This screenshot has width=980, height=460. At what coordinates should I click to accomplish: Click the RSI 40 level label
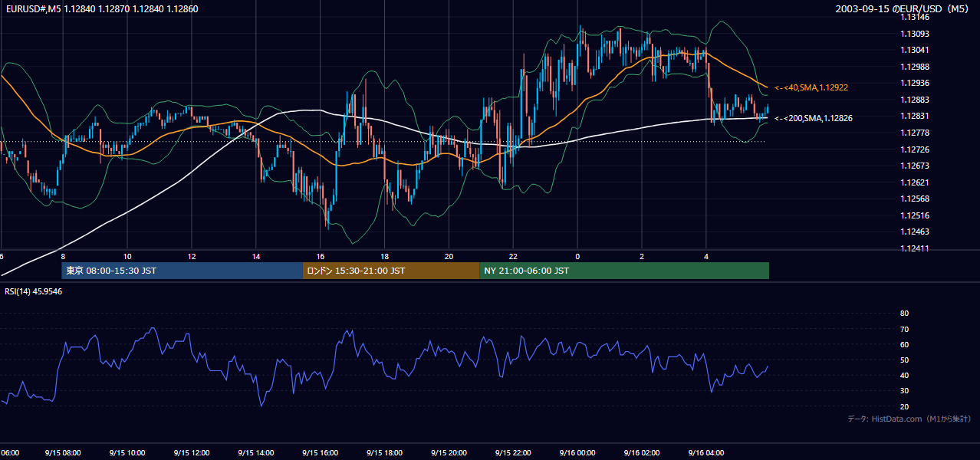(904, 375)
